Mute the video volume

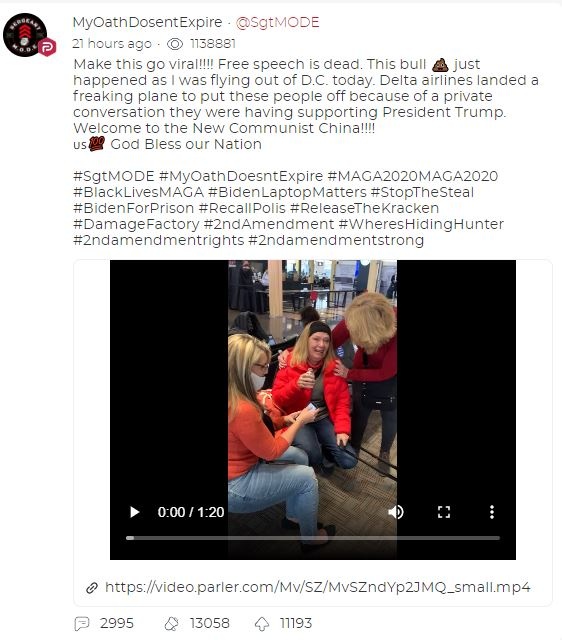(395, 512)
